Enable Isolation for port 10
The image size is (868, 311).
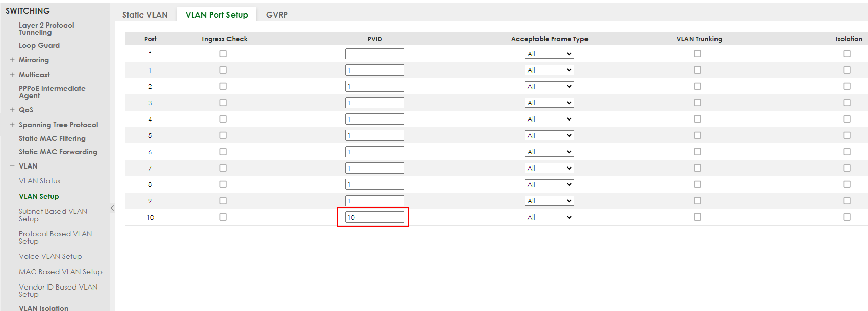(x=847, y=217)
